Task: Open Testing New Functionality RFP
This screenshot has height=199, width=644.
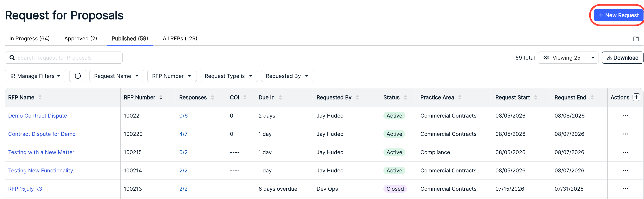Action: click(x=40, y=171)
